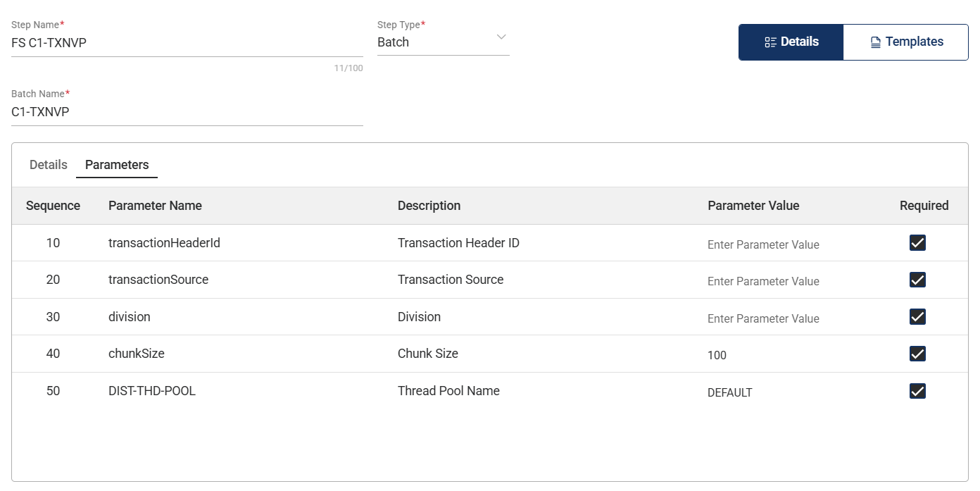Click the Details list icon button

(x=770, y=42)
